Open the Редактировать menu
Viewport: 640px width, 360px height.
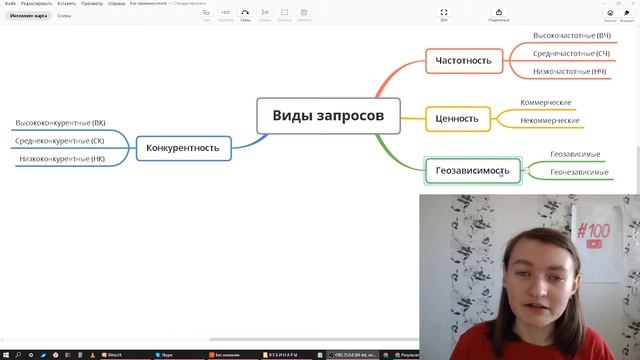(x=36, y=3)
